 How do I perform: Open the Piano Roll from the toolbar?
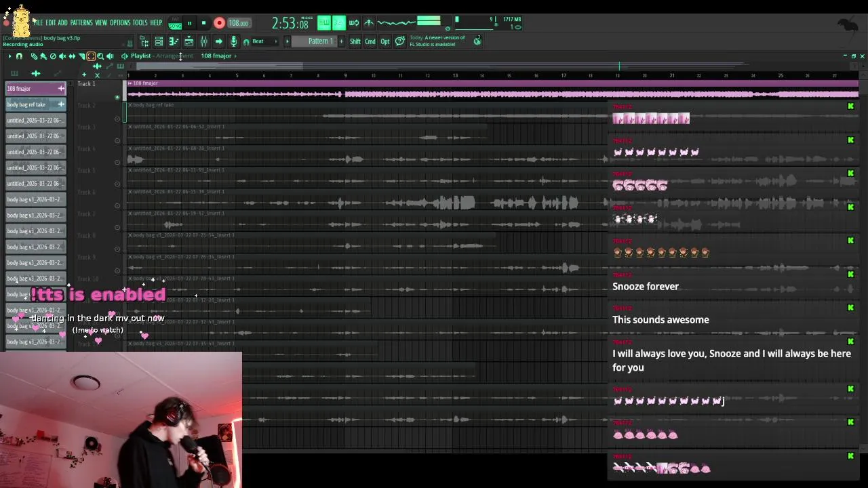[174, 41]
